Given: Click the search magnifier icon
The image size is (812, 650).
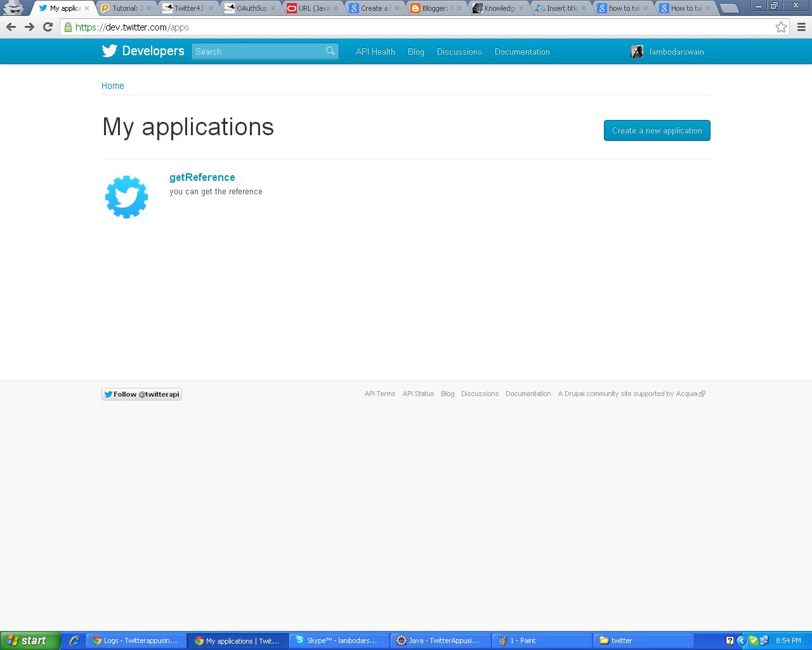Looking at the screenshot, I should coord(329,51).
